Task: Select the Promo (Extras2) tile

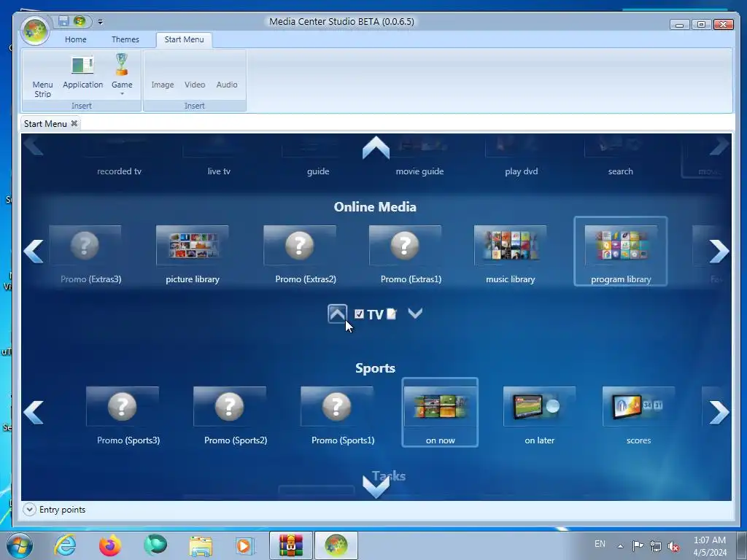Action: pos(300,254)
